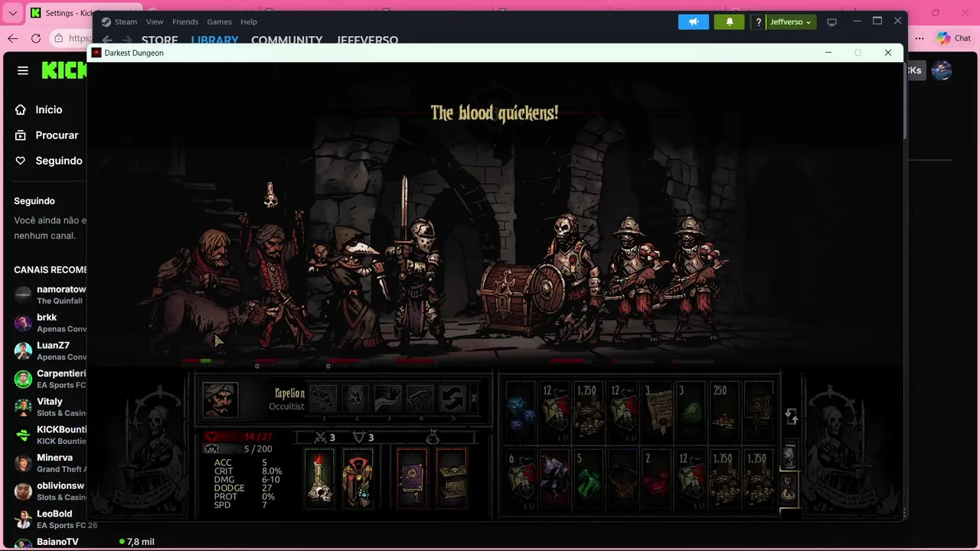Screen dimensions: 980x551
Task: Select the amulet trinket in inventory
Action: tap(623, 478)
